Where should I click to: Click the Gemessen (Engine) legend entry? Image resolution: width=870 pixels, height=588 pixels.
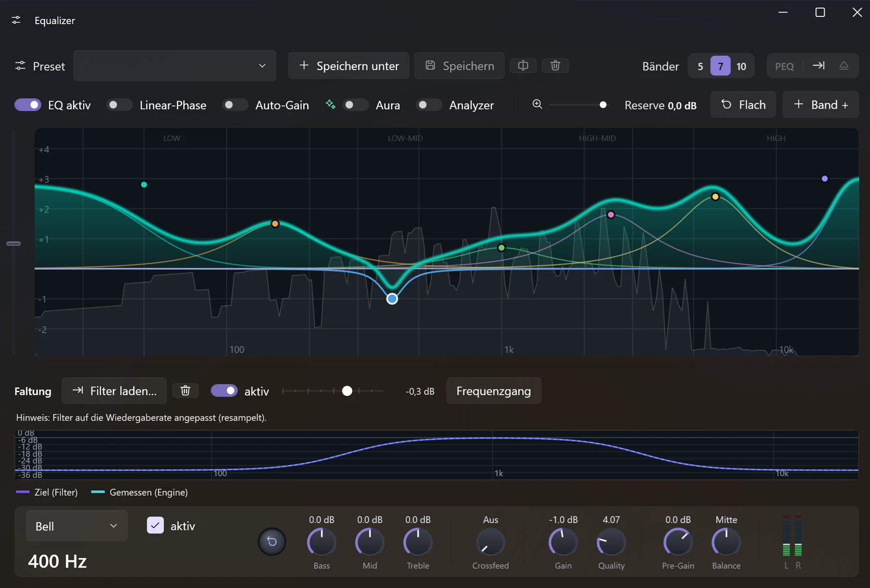tap(139, 492)
